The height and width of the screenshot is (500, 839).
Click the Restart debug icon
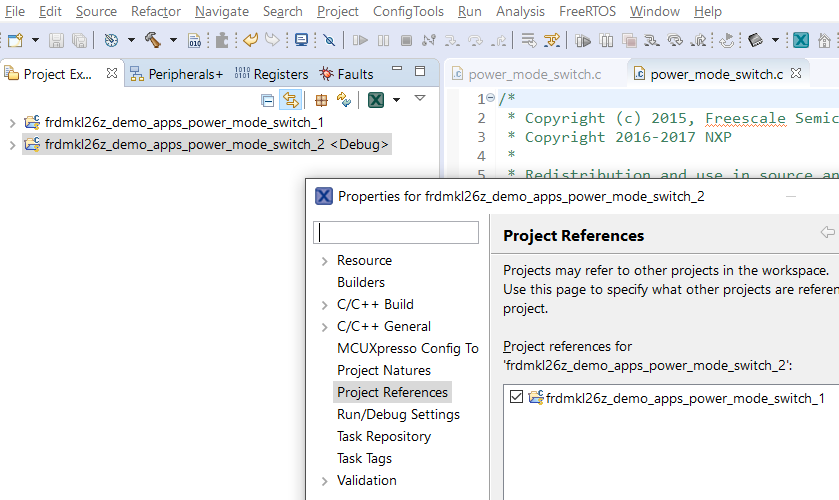[x=727, y=40]
